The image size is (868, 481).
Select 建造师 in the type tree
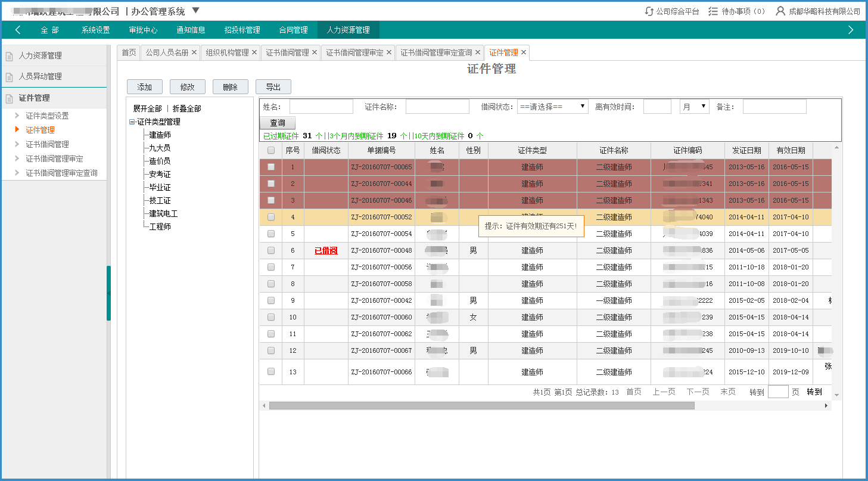point(160,135)
